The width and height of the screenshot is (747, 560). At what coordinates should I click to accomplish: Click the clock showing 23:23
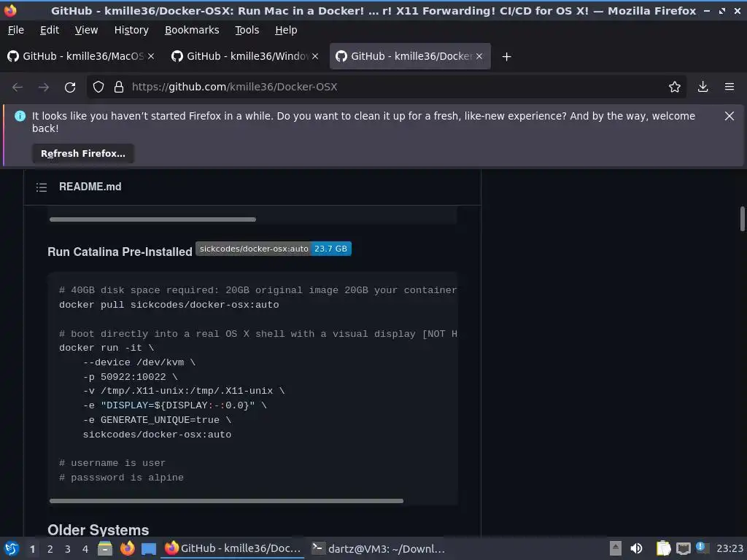(x=729, y=549)
